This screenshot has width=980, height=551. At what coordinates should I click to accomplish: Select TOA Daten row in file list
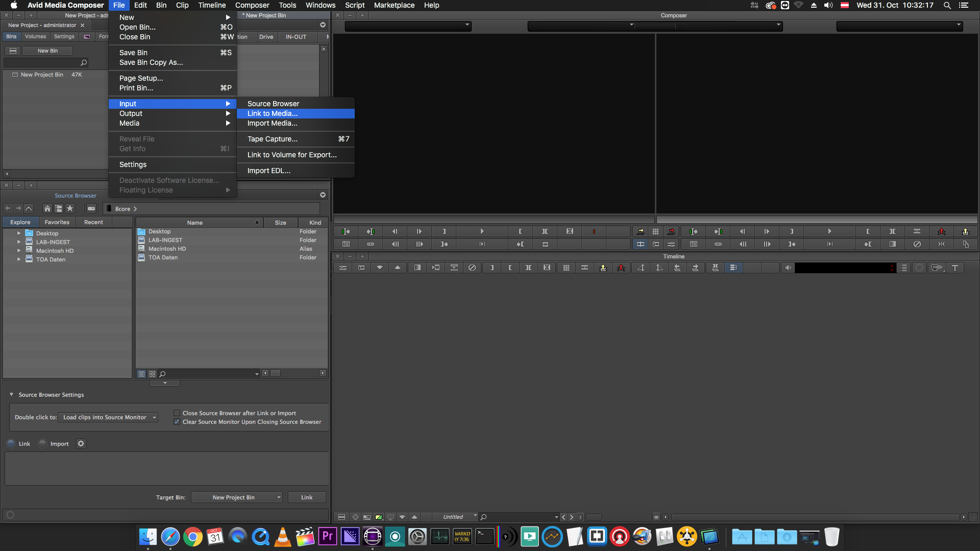pos(232,257)
